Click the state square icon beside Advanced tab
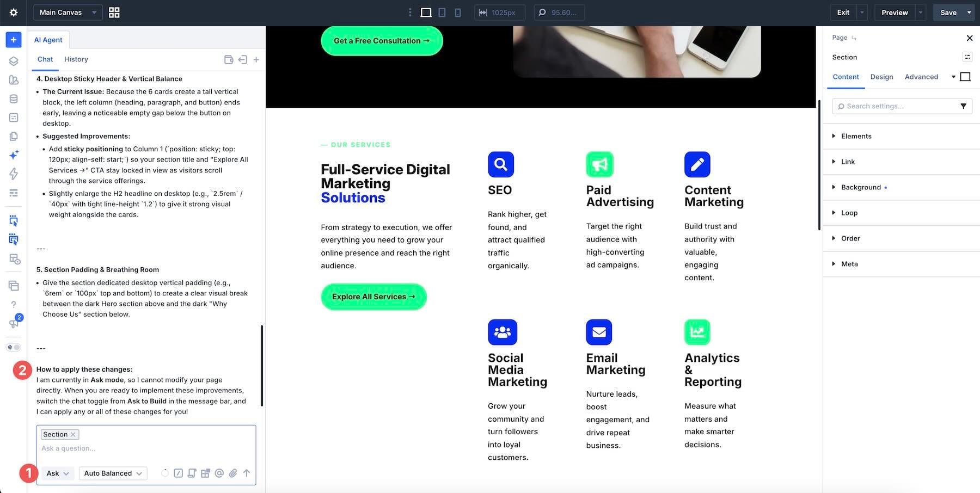Viewport: 980px width, 493px height. [x=965, y=77]
